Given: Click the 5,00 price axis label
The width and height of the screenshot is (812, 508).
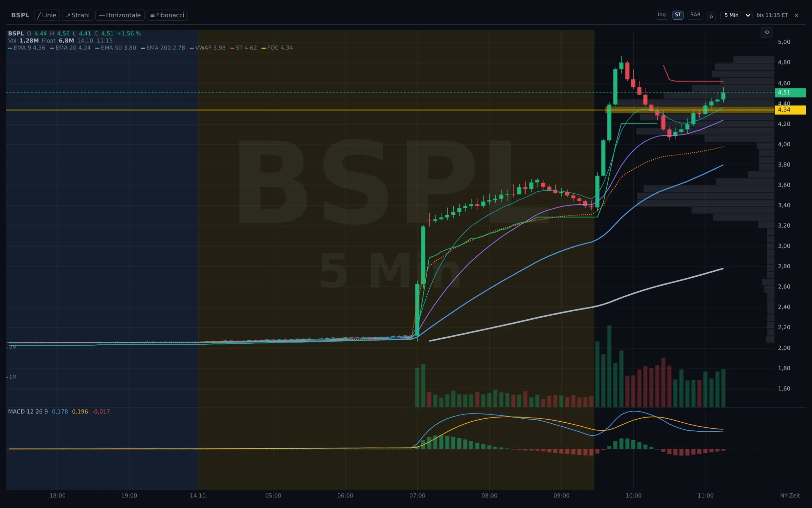Looking at the screenshot, I should point(784,42).
